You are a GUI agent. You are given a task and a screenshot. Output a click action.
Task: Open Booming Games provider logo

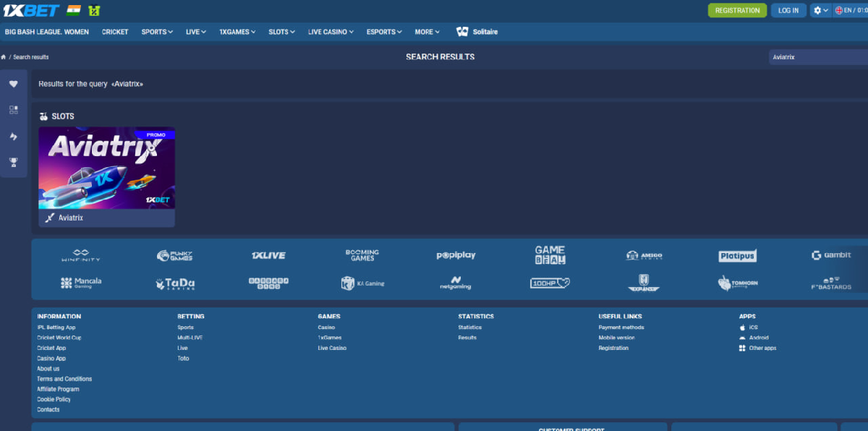pyautogui.click(x=362, y=255)
